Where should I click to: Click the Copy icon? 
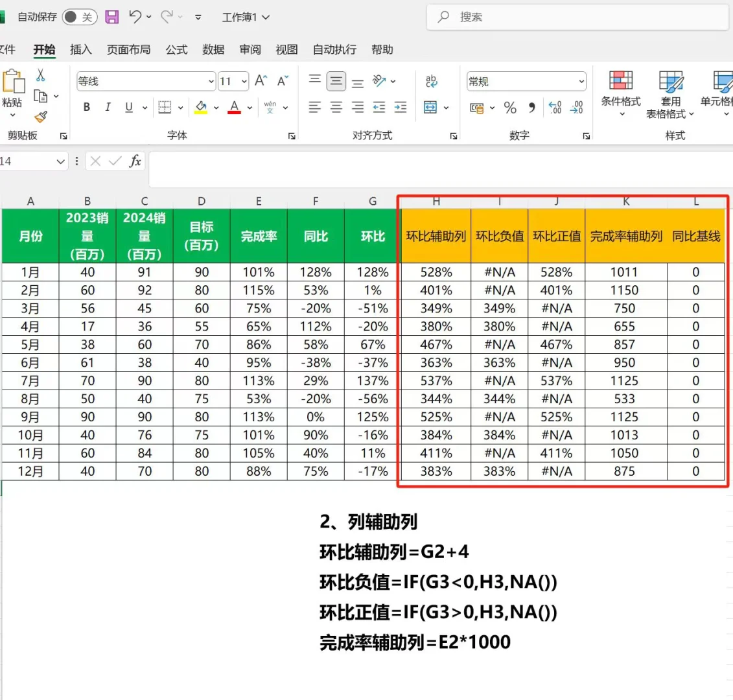[41, 97]
